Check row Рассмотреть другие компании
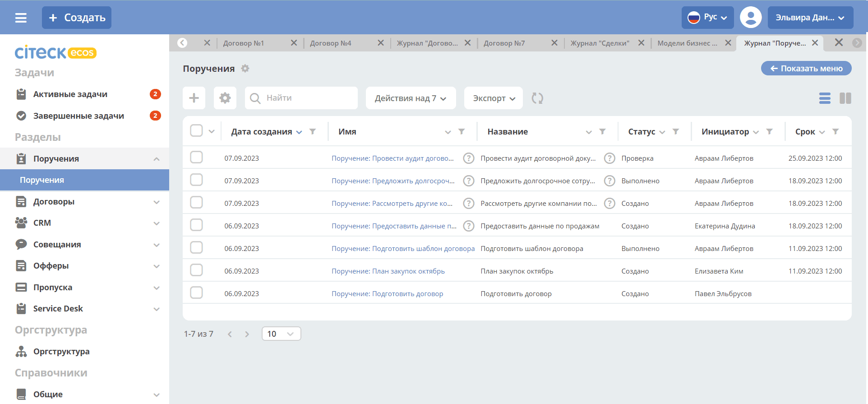The image size is (868, 404). pos(196,202)
